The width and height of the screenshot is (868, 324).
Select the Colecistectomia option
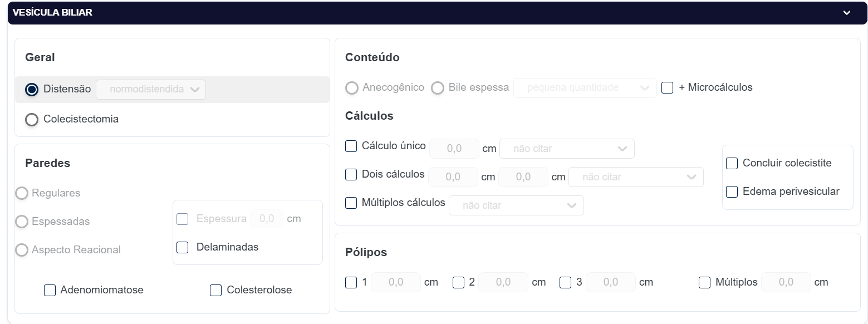coord(32,120)
